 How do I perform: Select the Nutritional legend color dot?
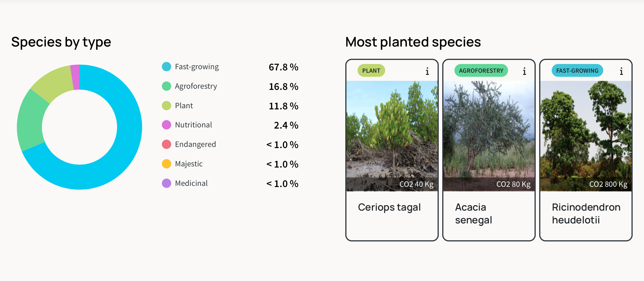[167, 125]
